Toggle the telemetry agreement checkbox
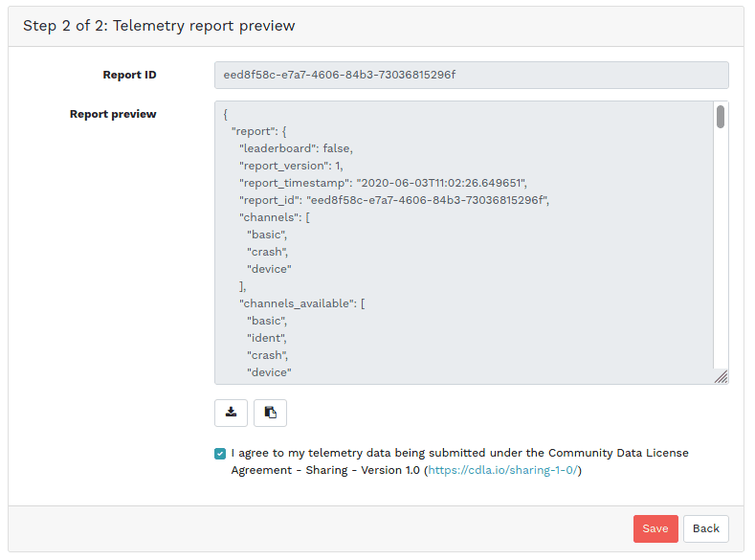Viewport: 755px width, 560px height. [221, 454]
